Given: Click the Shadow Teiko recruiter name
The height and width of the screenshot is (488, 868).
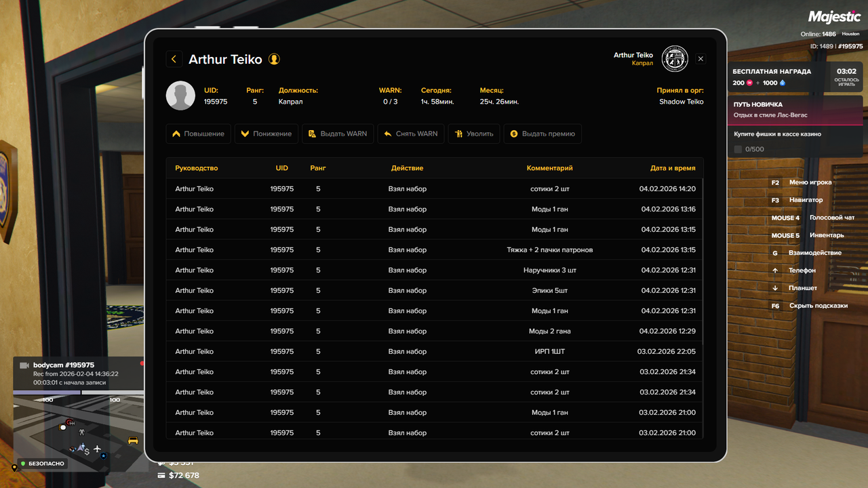Looking at the screenshot, I should coord(682,102).
